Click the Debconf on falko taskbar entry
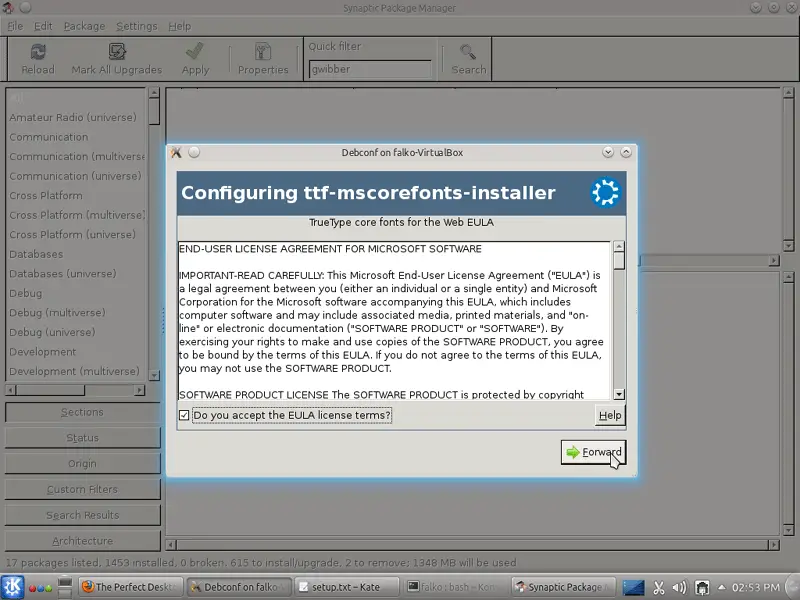Image resolution: width=800 pixels, height=600 pixels. click(x=240, y=587)
